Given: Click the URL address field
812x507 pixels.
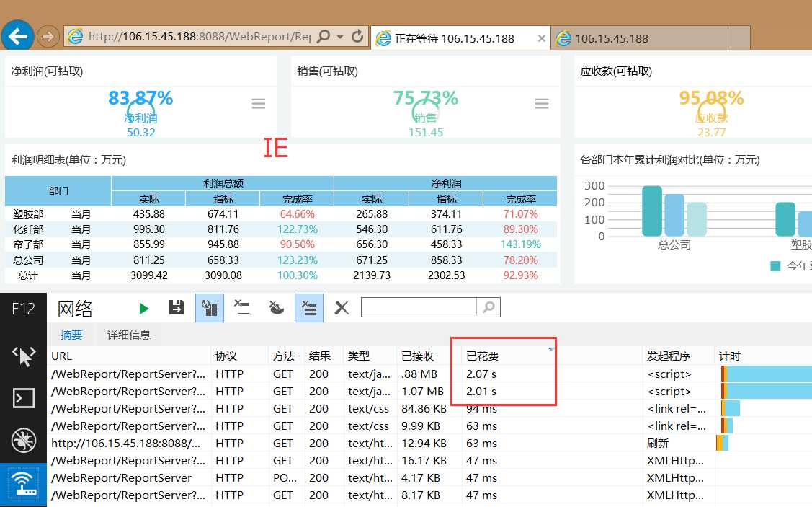Looking at the screenshot, I should (x=200, y=37).
